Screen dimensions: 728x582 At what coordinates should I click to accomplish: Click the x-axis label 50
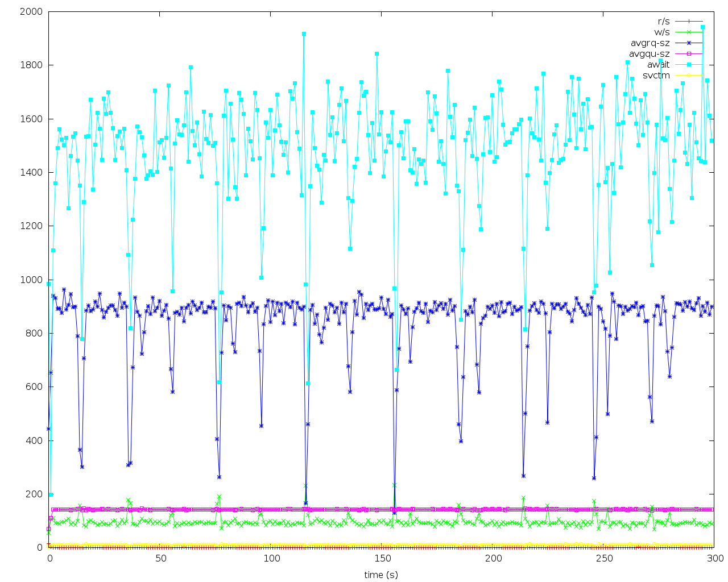coord(160,558)
